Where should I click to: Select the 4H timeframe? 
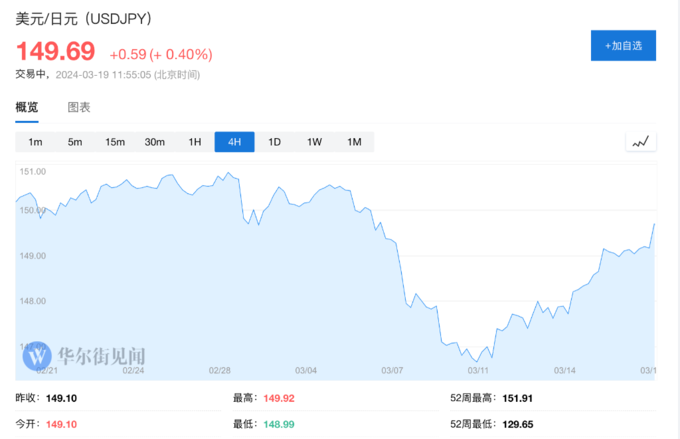point(235,142)
